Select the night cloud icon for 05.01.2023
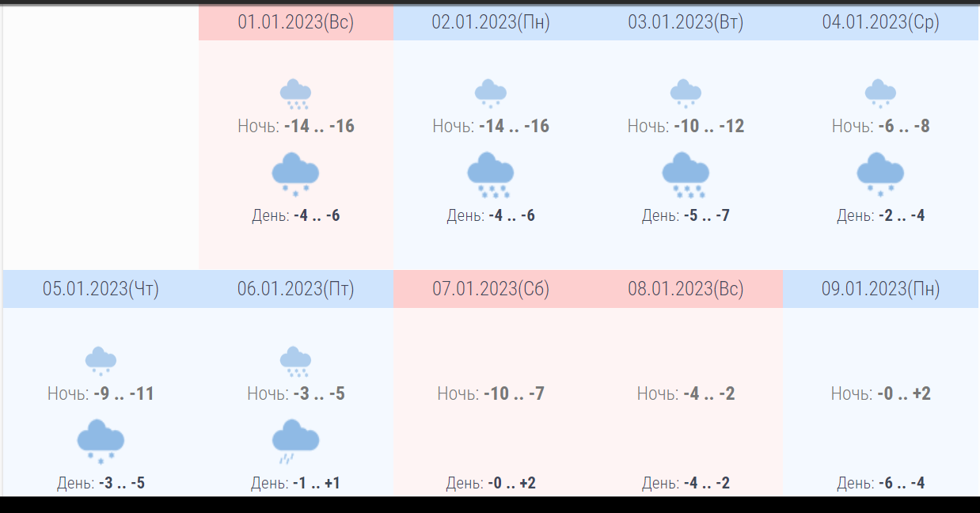 (101, 360)
